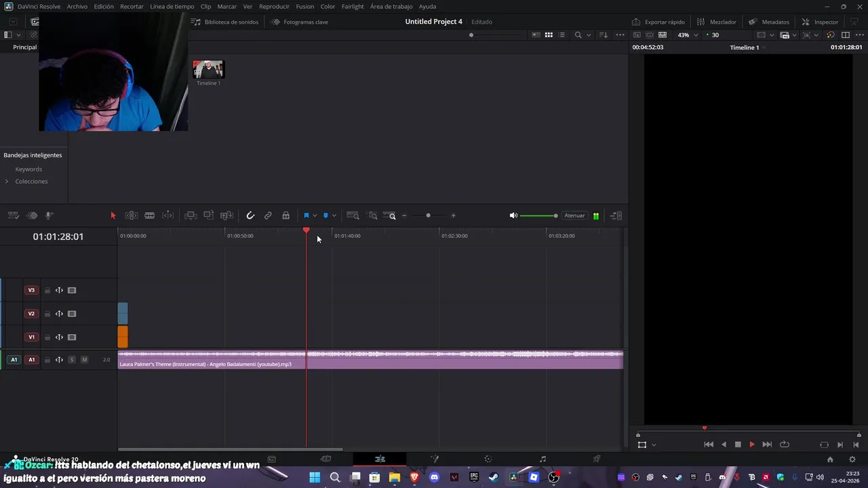868x488 pixels.
Task: Open Área de trabajo menu
Action: point(391,6)
